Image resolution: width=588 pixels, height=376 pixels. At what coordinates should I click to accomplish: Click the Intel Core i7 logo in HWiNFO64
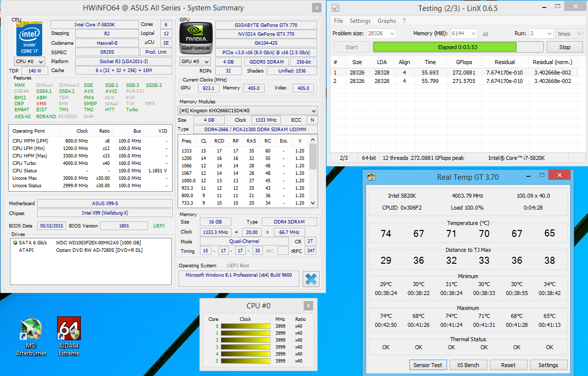(29, 39)
